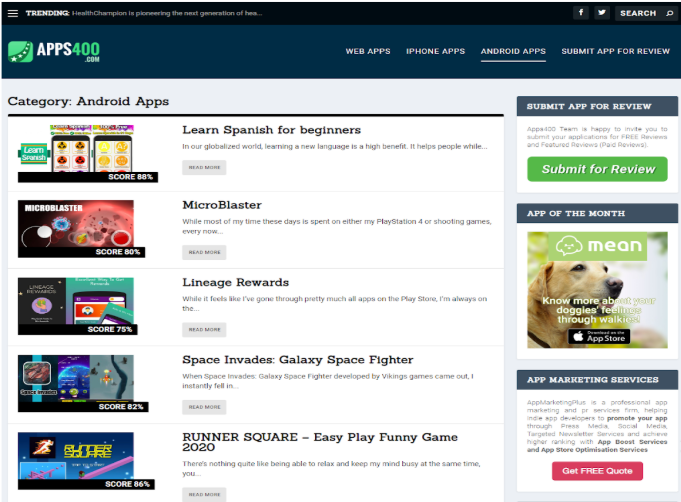Click the Get FREE Quote button
Viewport: 681px width, 502px height.
coord(597,470)
